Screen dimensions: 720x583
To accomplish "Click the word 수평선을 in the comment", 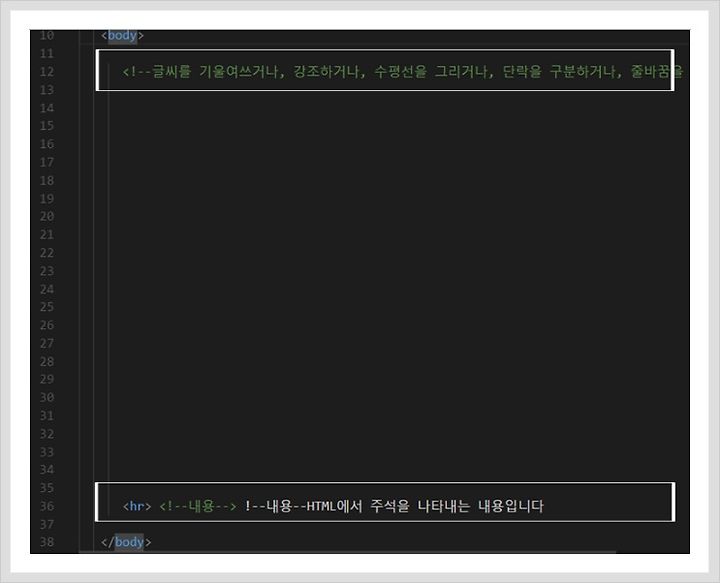I will click(400, 72).
